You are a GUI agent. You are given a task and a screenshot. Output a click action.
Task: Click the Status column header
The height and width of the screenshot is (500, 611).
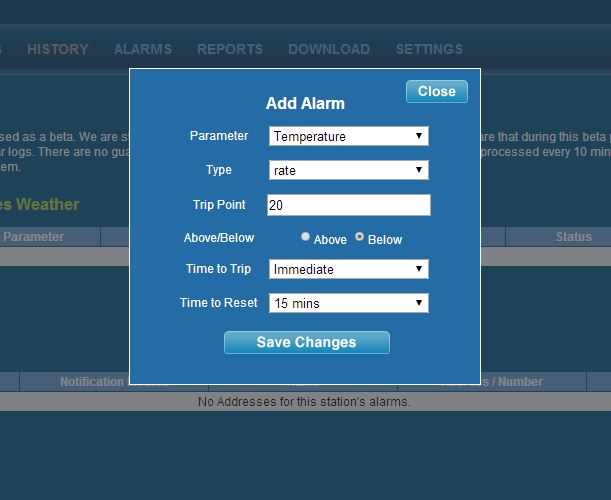coord(573,237)
